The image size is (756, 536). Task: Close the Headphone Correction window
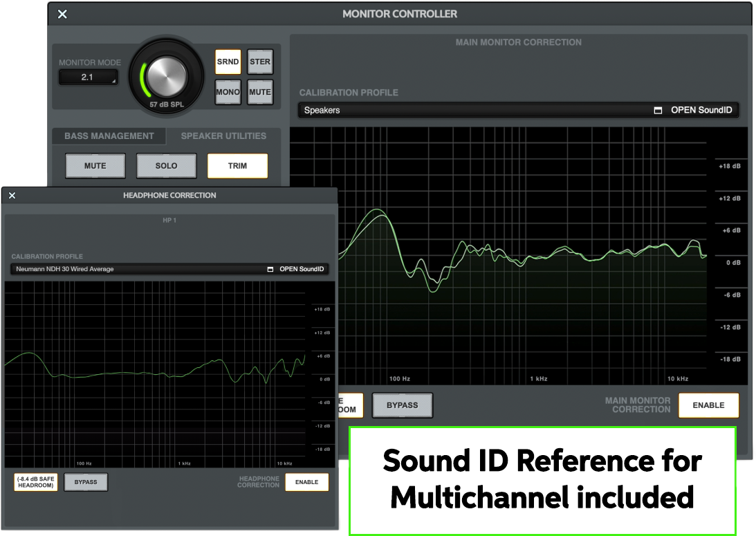point(12,196)
